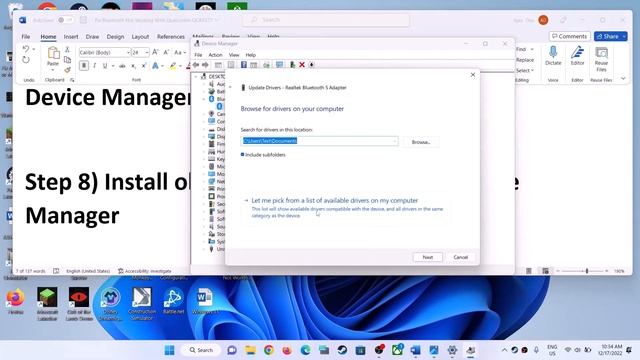The height and width of the screenshot is (360, 640).
Task: Click Let me pick from a list link
Action: click(334, 200)
